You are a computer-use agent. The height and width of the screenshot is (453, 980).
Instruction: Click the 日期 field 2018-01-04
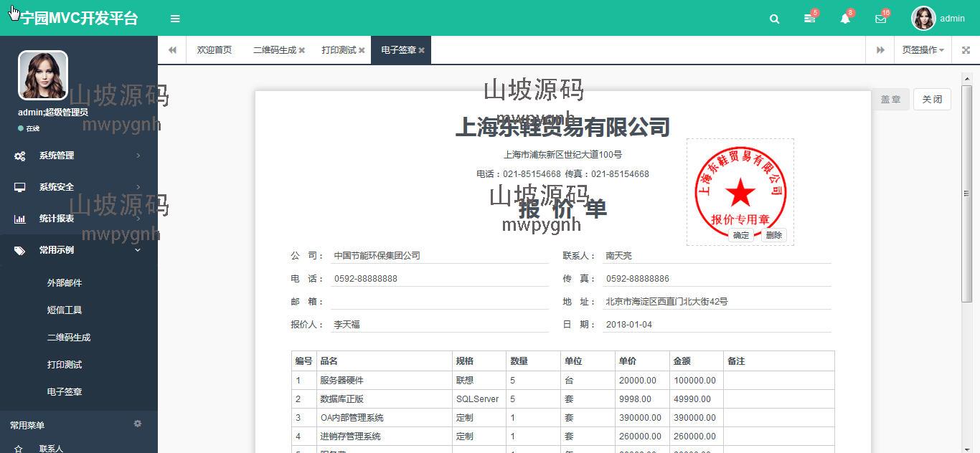point(717,324)
